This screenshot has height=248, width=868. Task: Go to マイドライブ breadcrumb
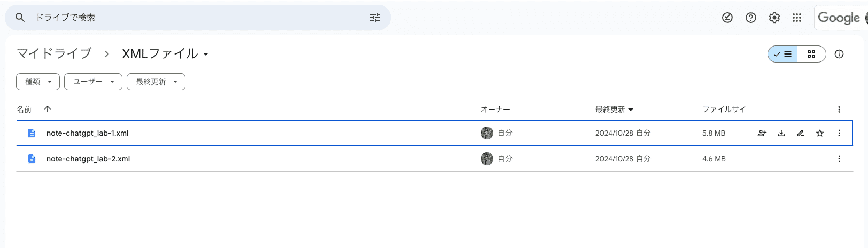tap(54, 53)
